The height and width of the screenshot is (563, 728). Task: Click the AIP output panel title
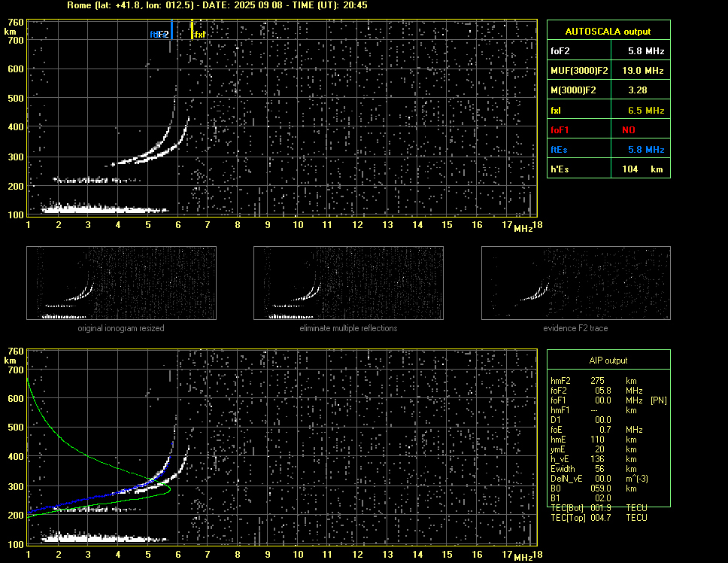tap(608, 361)
